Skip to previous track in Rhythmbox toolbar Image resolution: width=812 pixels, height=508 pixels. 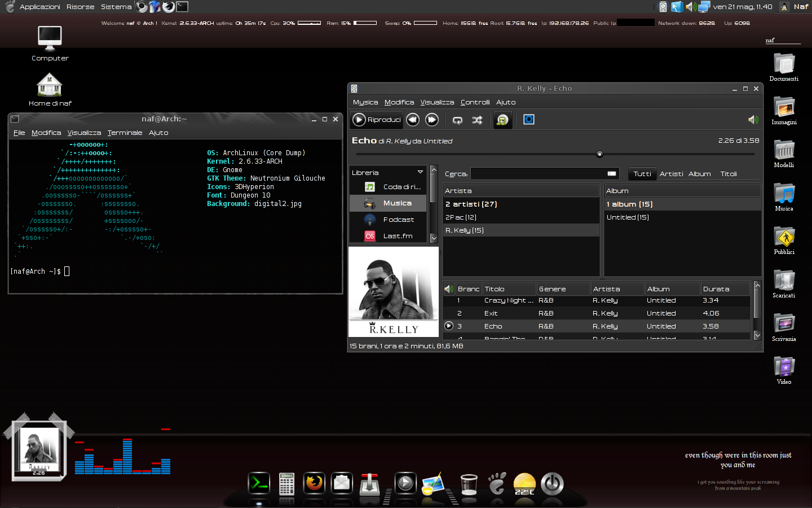coord(413,120)
